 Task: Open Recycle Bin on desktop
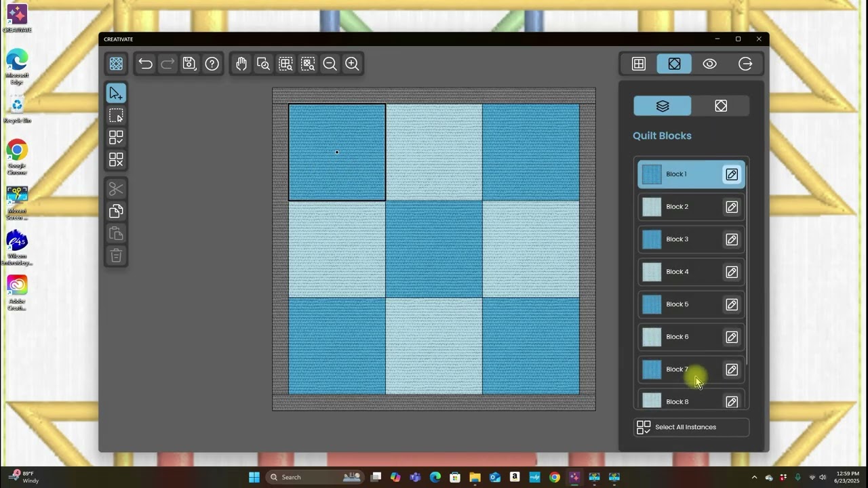(x=17, y=110)
